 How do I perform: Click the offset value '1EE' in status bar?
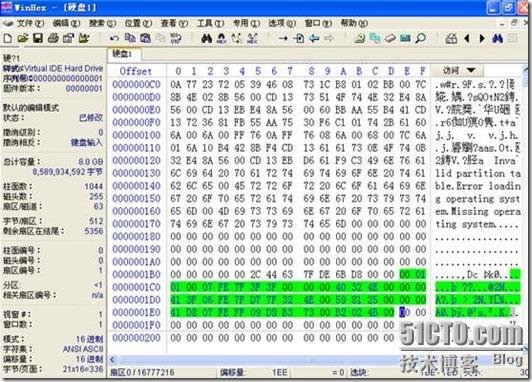280,373
